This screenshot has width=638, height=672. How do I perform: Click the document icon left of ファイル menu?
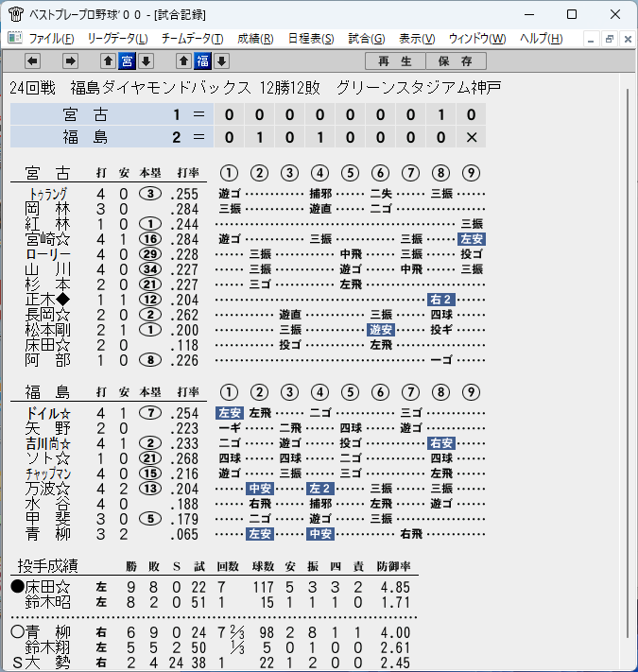(15, 38)
